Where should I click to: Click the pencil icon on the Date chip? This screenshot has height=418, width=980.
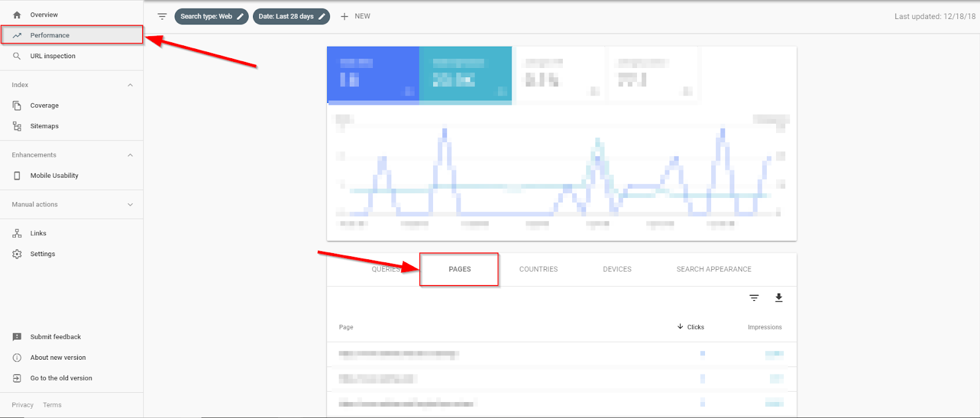[x=322, y=17]
